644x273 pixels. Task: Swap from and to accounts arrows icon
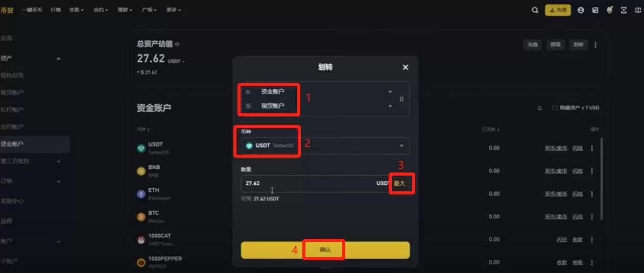(401, 99)
